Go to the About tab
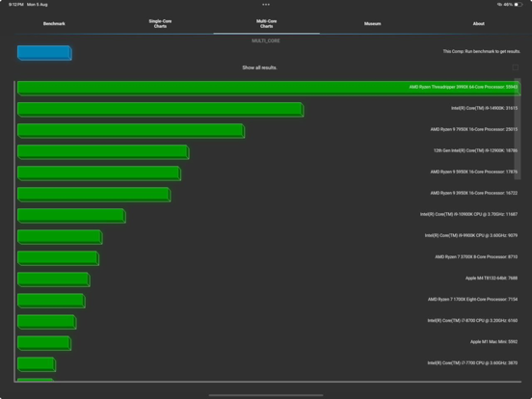The image size is (532, 399). click(479, 24)
